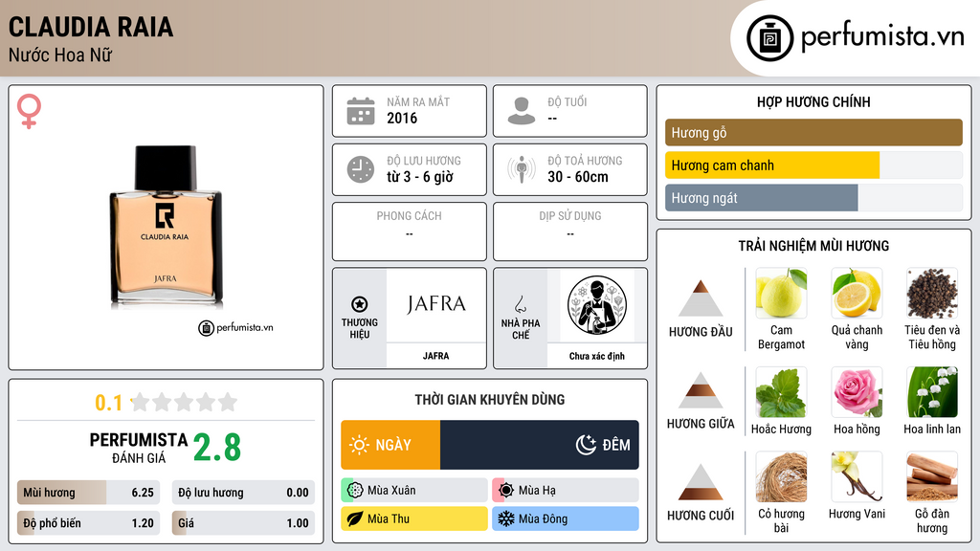
Task: Click the Claudia Raia perfume bottle image
Action: point(166,226)
